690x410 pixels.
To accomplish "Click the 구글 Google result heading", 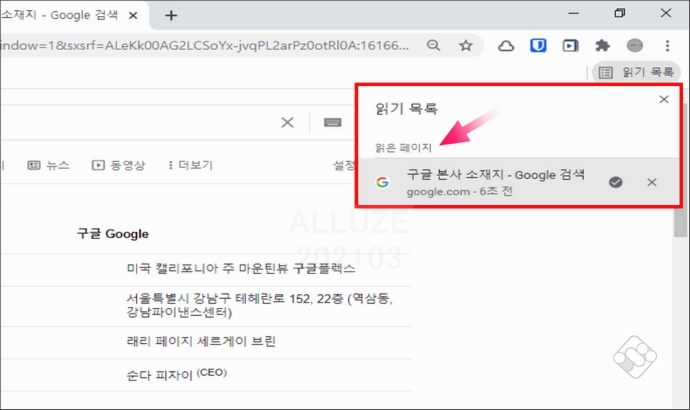I will [113, 234].
